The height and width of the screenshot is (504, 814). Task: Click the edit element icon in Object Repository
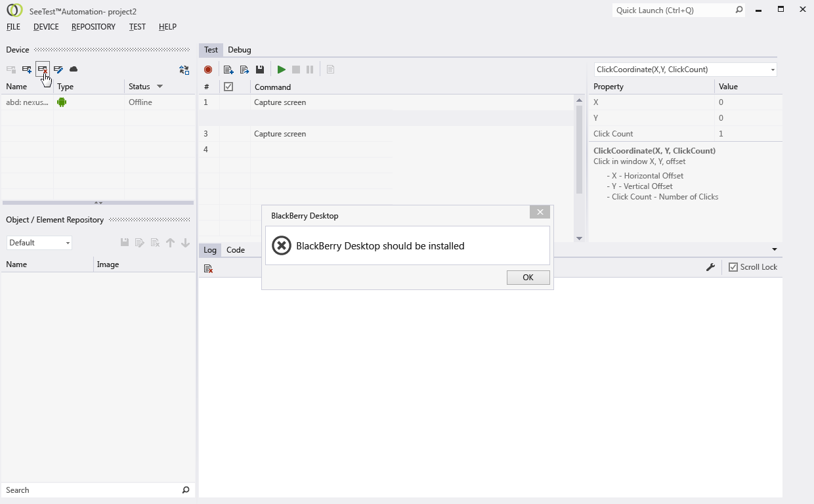pyautogui.click(x=140, y=243)
